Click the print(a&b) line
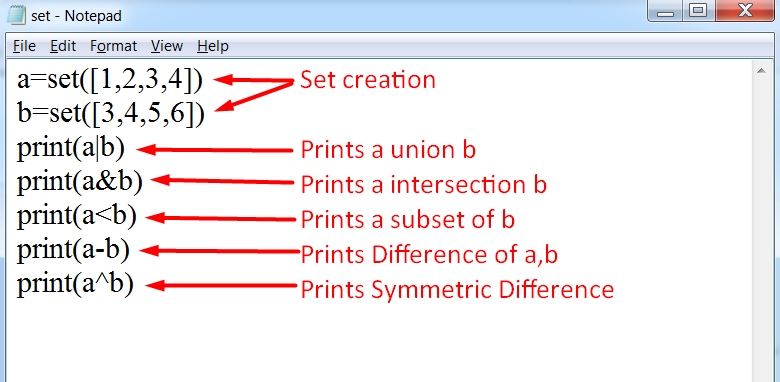780x382 pixels. (80, 183)
